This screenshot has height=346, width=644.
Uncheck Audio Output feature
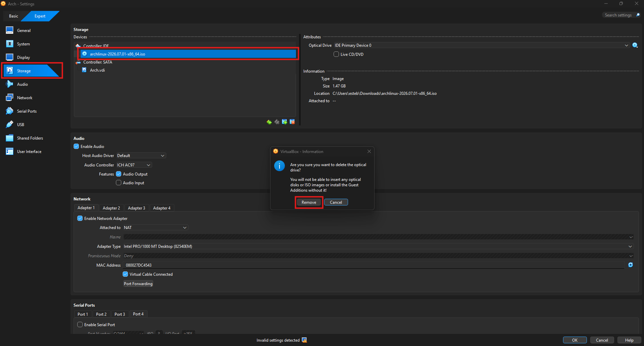click(119, 174)
